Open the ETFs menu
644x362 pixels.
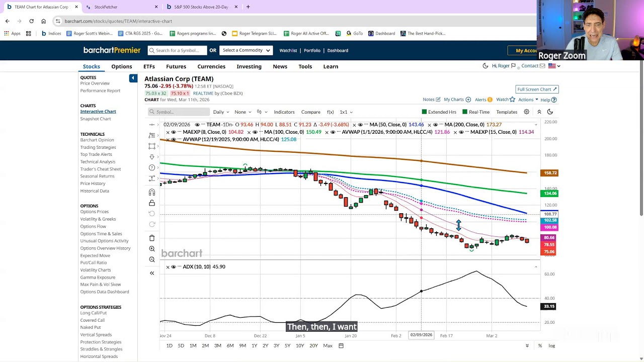(149, 66)
